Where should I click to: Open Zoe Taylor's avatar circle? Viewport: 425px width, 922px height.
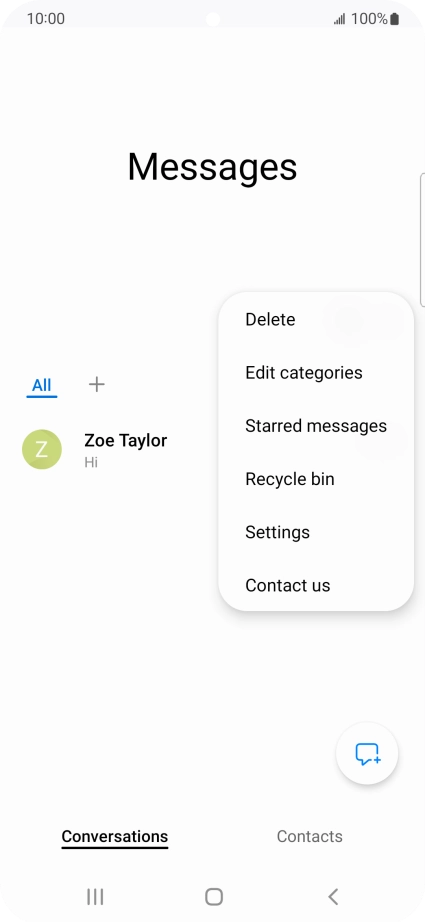tap(42, 449)
